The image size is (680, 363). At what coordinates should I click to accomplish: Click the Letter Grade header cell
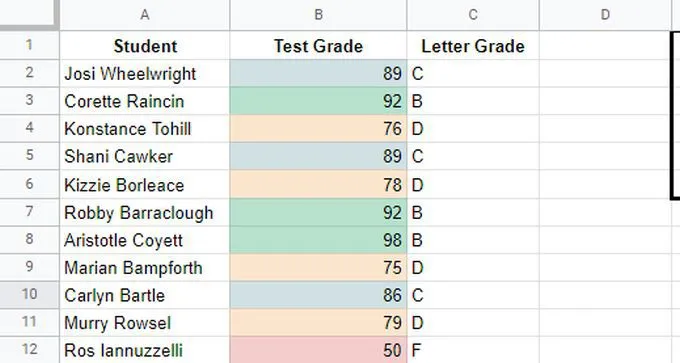click(473, 46)
